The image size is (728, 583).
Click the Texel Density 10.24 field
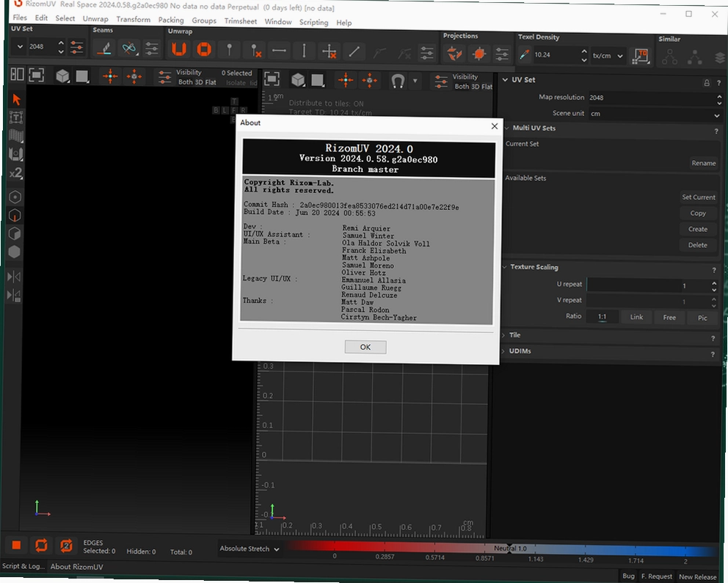556,55
